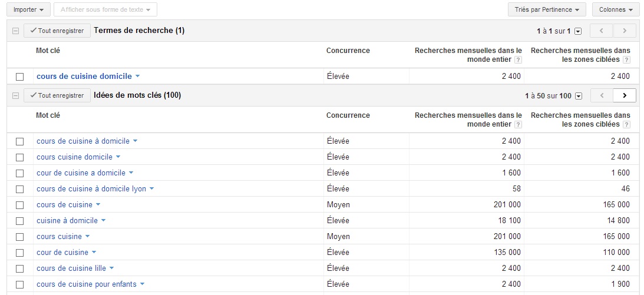644x295 pixels.
Task: Open help for monde entier in ideas table
Action: pos(518,124)
